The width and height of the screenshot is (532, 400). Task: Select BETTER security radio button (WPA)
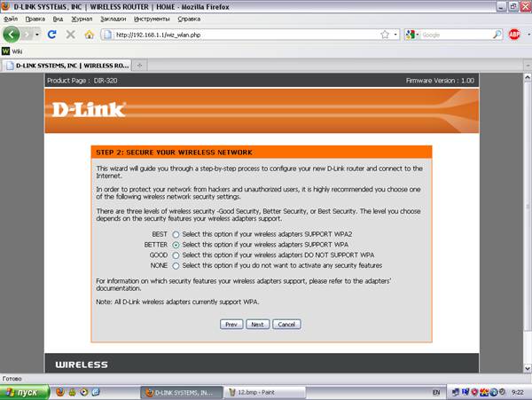click(x=176, y=245)
